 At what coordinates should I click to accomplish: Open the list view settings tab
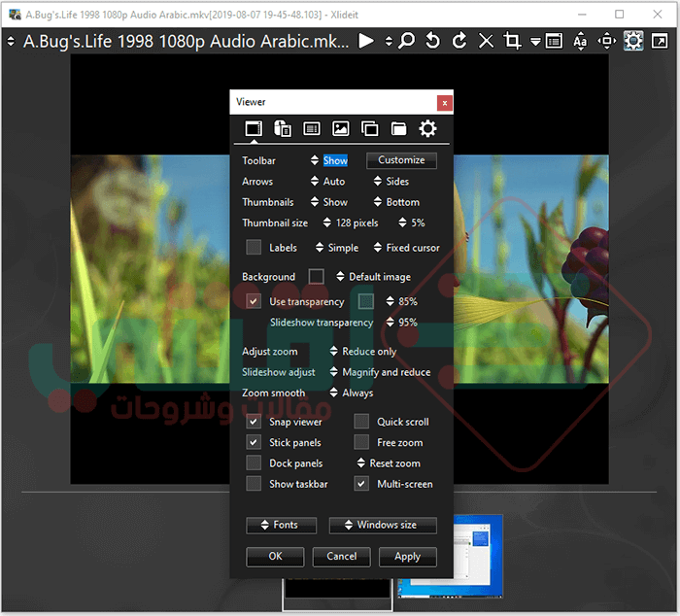tap(312, 129)
